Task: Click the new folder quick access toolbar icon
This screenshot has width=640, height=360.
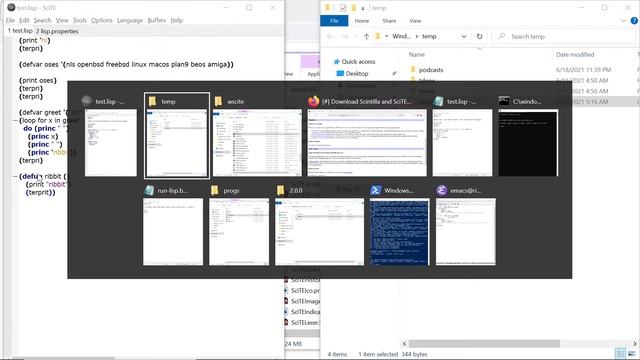Action: tap(353, 8)
